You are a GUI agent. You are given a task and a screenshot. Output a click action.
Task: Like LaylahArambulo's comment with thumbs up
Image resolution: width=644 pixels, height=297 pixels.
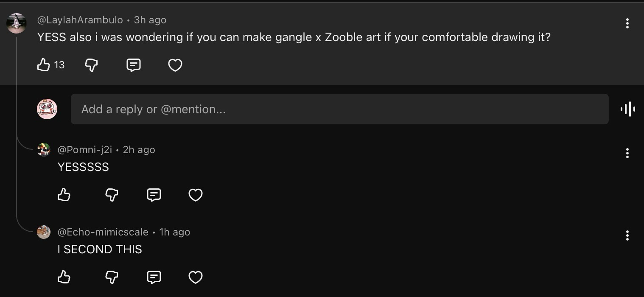click(44, 65)
